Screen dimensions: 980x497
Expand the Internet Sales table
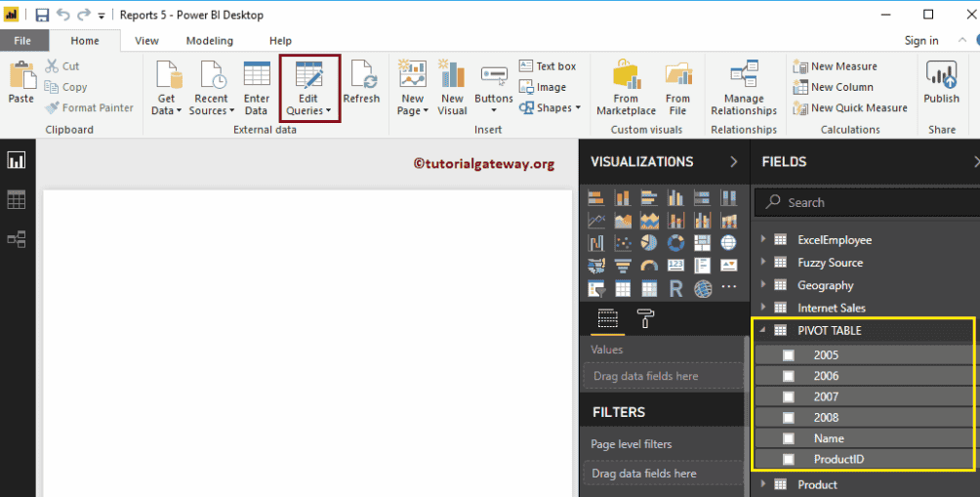763,307
